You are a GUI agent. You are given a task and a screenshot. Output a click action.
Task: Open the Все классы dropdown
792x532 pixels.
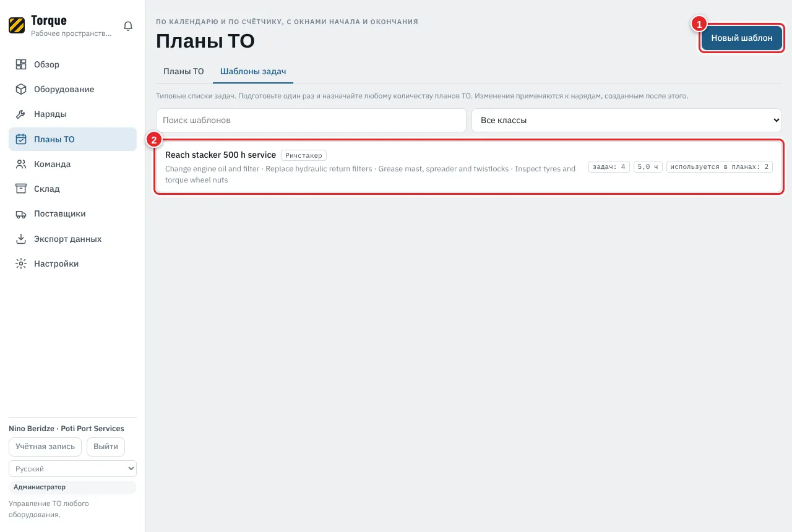[627, 120]
